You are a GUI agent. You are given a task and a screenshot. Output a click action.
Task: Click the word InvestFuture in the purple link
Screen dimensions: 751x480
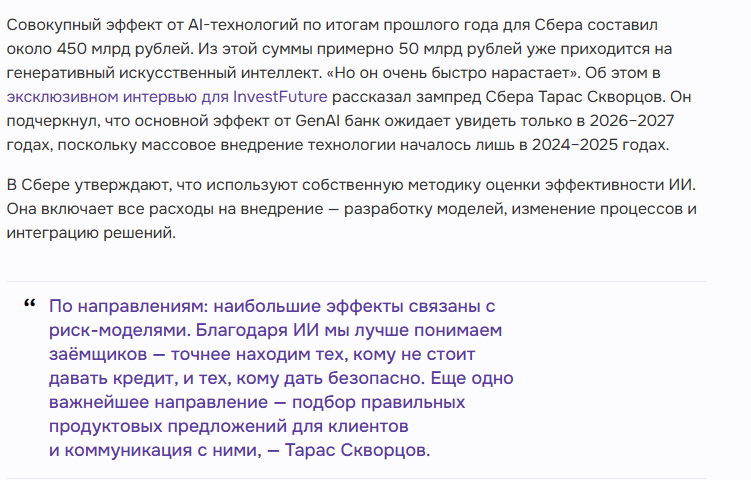(280, 97)
